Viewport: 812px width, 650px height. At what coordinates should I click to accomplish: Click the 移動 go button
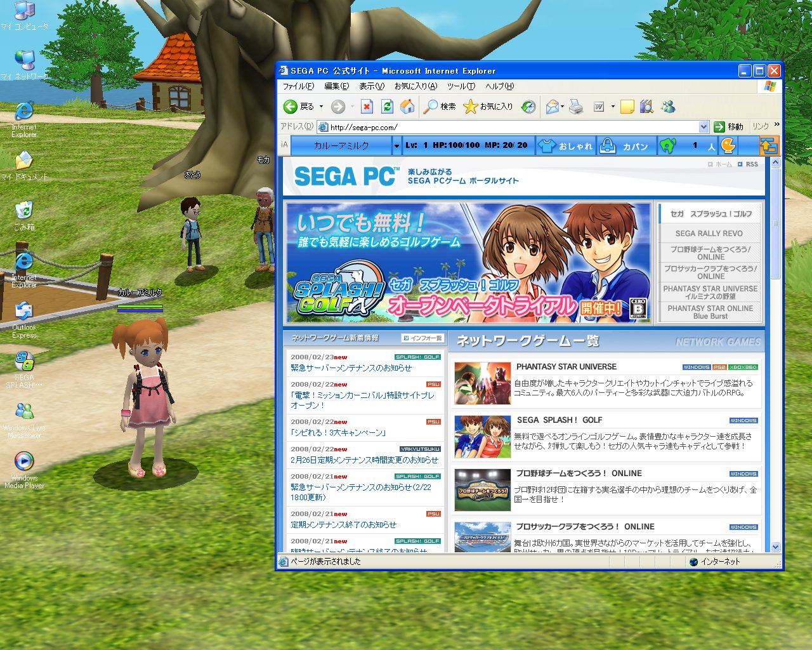(x=728, y=127)
